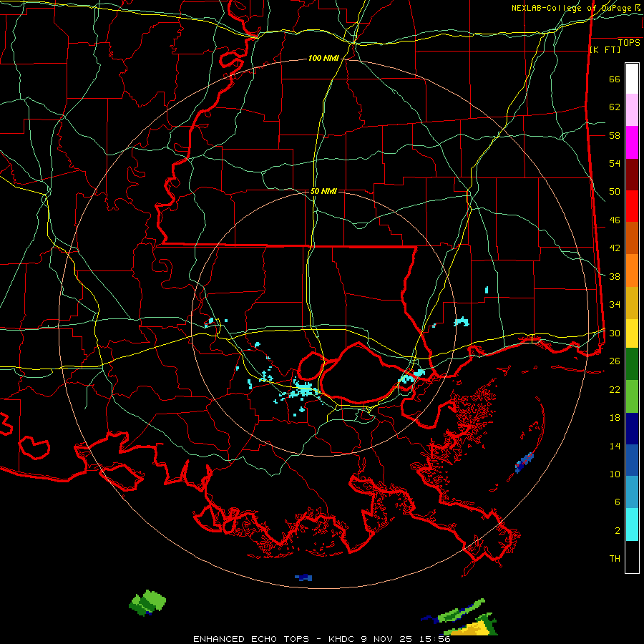This screenshot has width=644, height=644.
Task: Click the navy blue legend band
Action: coord(632,429)
